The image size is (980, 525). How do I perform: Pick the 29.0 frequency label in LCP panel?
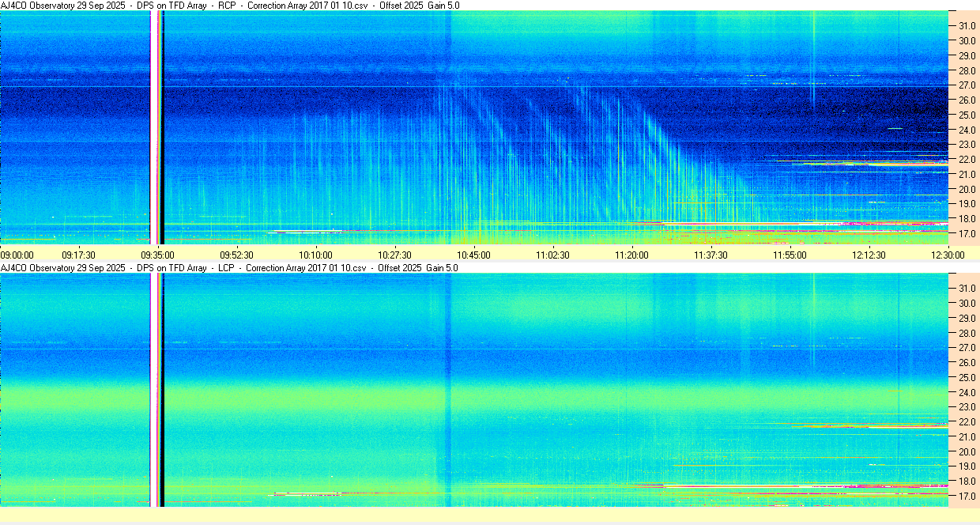[967, 319]
